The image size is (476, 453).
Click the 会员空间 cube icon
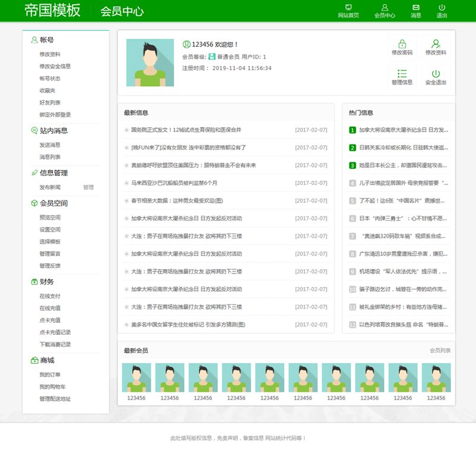34,203
